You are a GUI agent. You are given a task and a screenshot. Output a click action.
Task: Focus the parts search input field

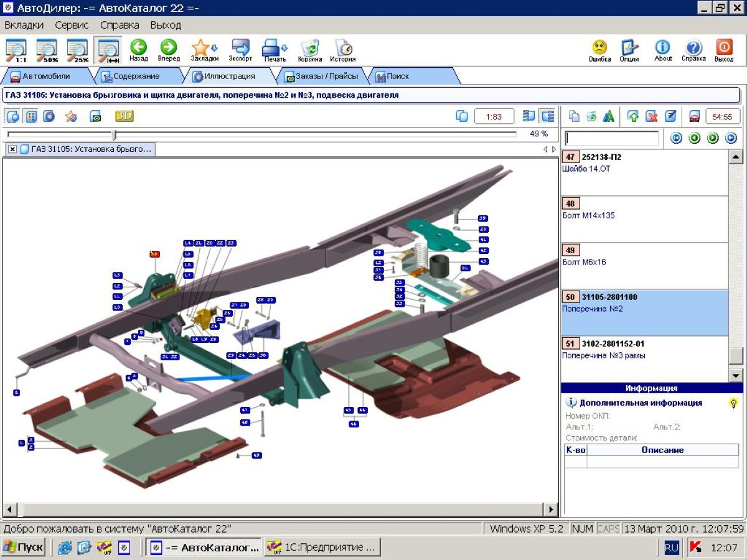click(611, 138)
